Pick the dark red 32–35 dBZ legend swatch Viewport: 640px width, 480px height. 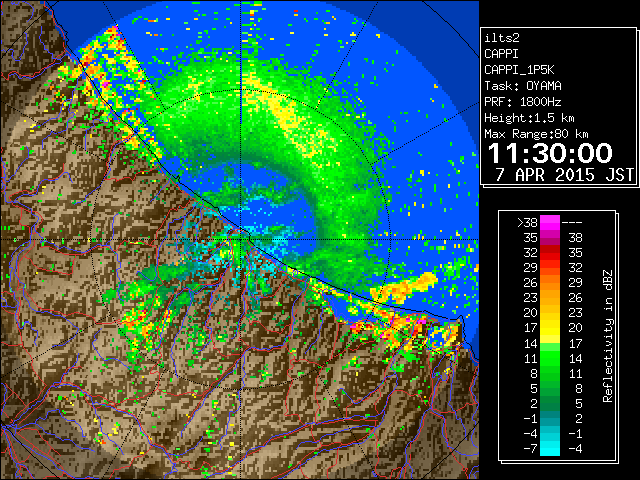550,253
